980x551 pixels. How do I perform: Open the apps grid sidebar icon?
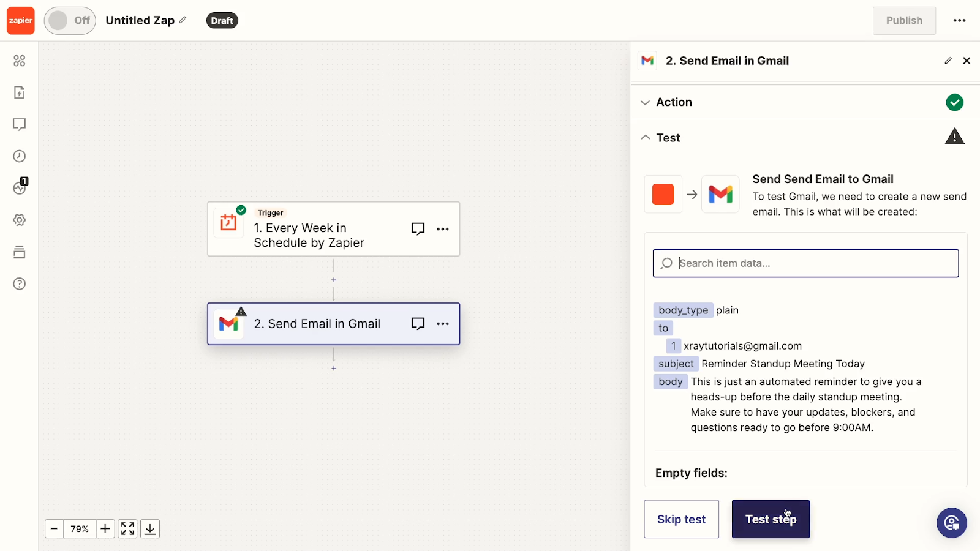(x=20, y=61)
